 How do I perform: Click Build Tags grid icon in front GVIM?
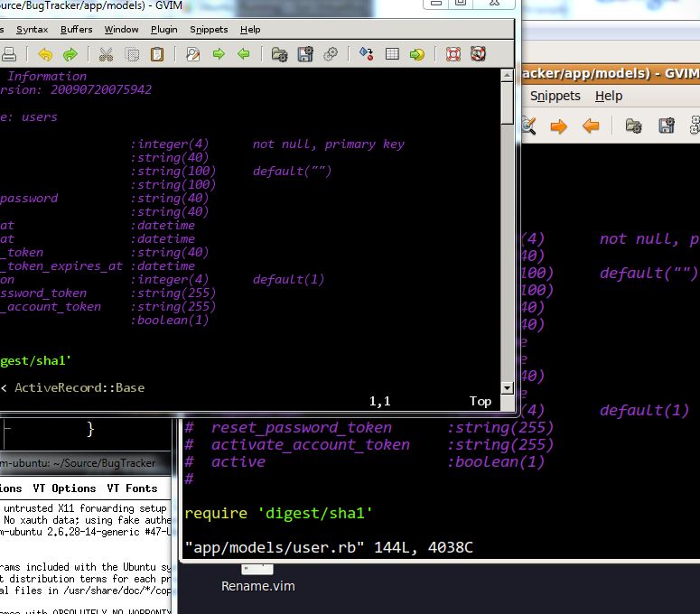pyautogui.click(x=392, y=54)
